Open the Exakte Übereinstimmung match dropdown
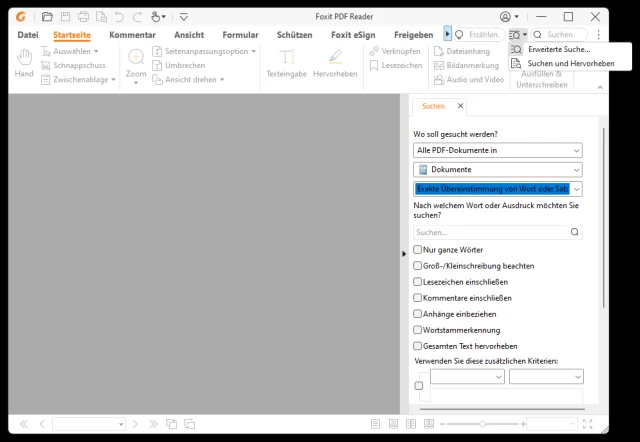This screenshot has height=442, width=640. click(x=498, y=189)
